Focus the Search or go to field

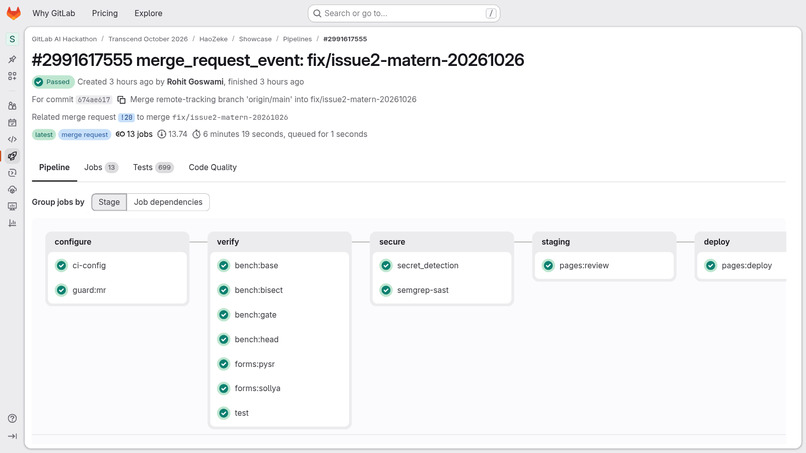tap(404, 13)
